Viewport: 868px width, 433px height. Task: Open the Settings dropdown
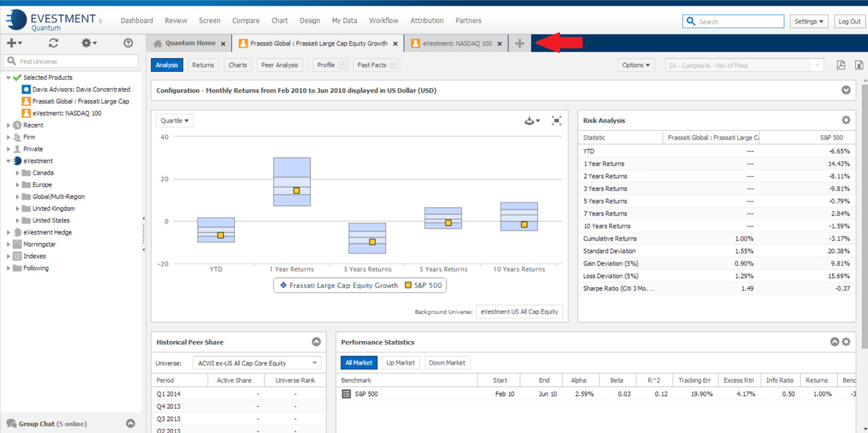(x=810, y=21)
